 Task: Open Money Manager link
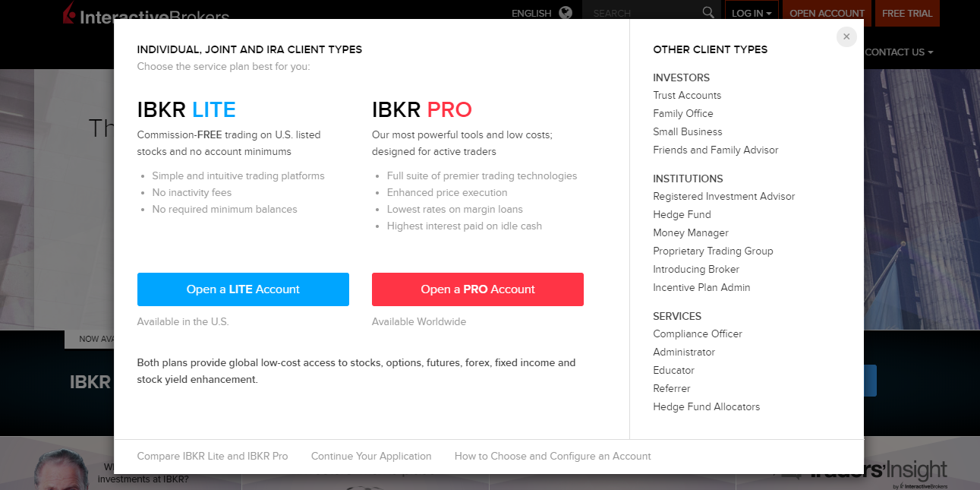[691, 232]
